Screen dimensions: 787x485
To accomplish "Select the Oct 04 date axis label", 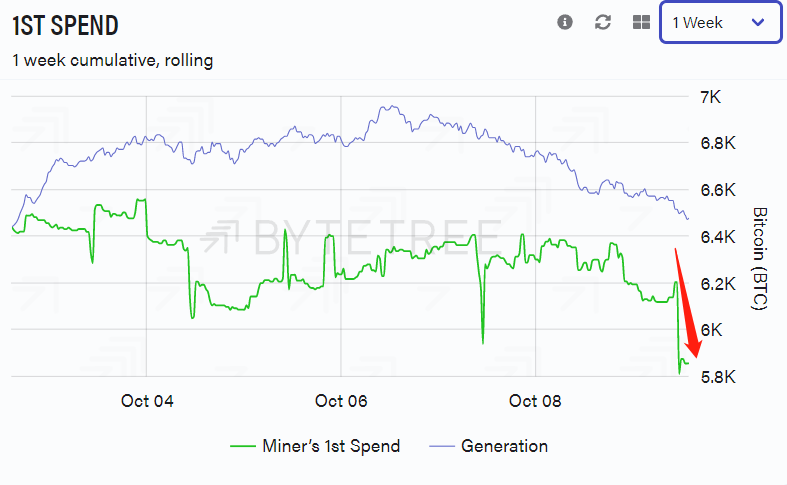I will (147, 402).
